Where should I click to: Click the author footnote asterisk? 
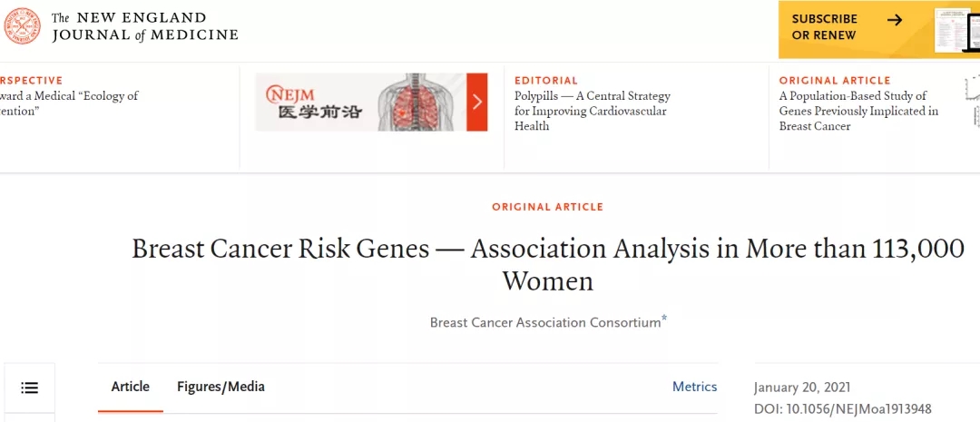664,319
